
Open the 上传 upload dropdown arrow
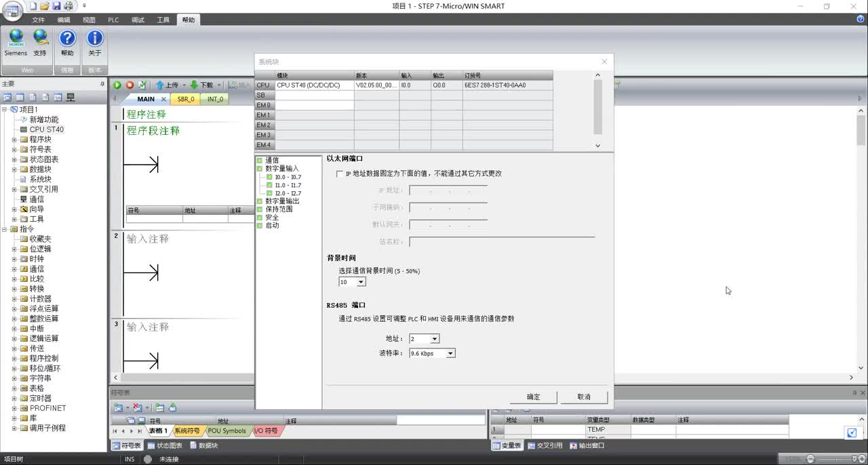[184, 85]
